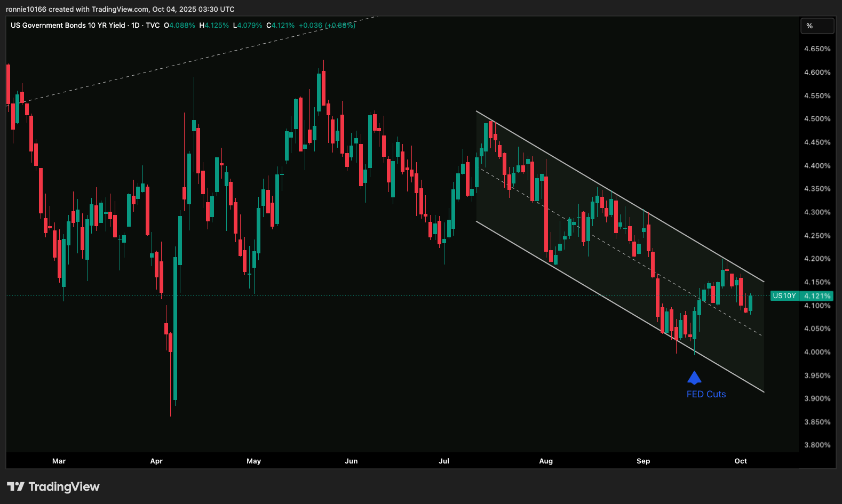Click the percent scale button
This screenshot has height=504, width=842.
tap(816, 26)
